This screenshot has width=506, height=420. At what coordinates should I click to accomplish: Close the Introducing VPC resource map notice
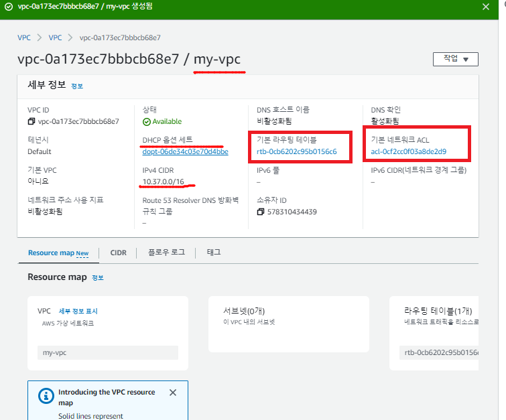coord(173,393)
